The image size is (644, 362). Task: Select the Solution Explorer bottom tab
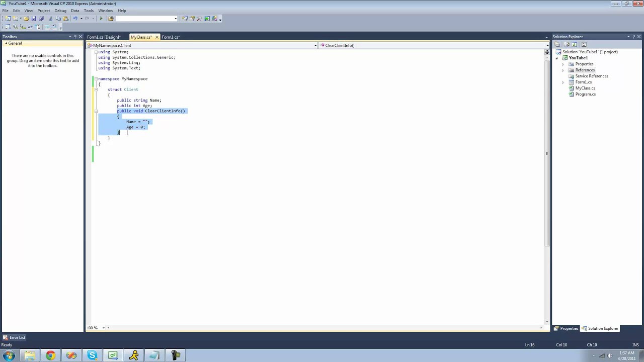(600, 328)
